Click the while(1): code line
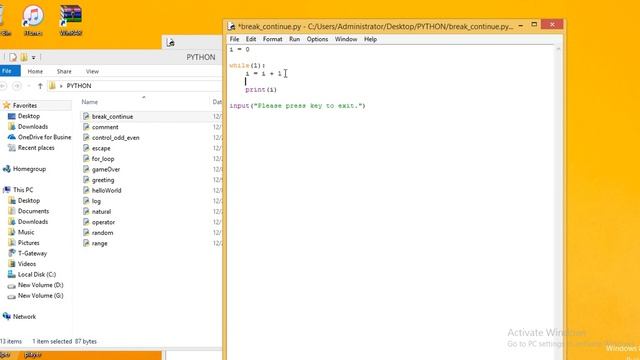Screen dimensions: 640x360 247,65
